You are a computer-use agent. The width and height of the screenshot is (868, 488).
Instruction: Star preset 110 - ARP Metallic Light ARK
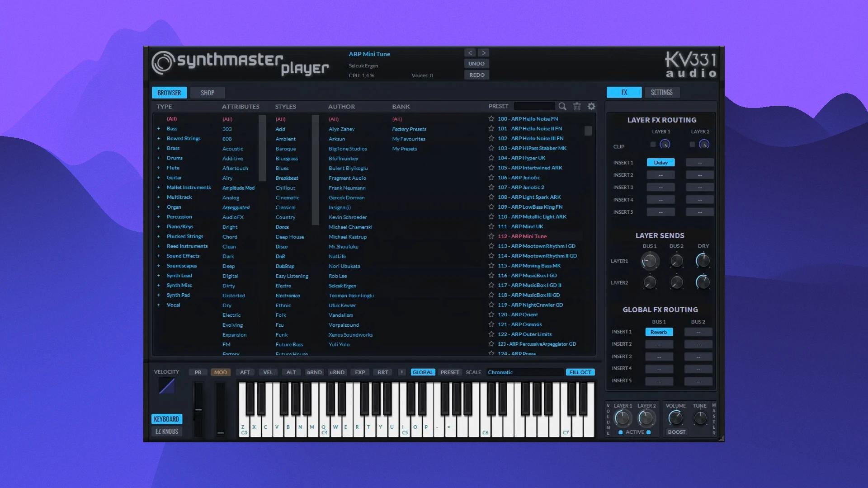[491, 217]
